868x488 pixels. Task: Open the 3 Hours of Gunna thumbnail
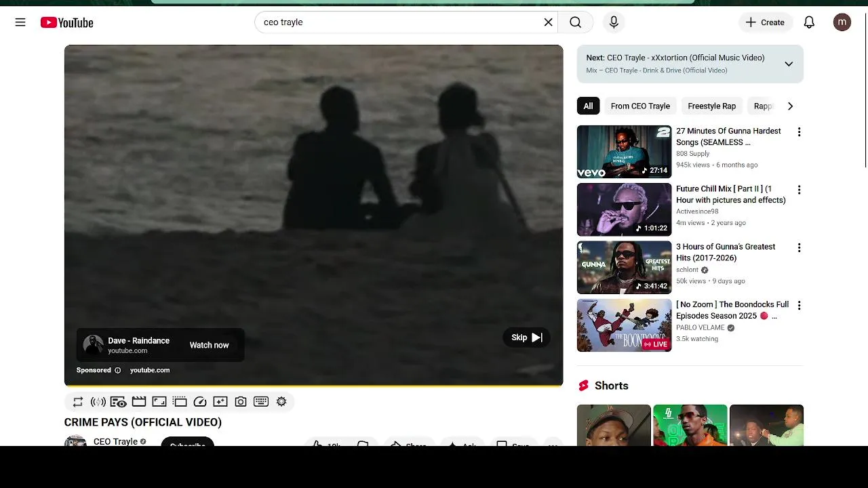coord(624,268)
